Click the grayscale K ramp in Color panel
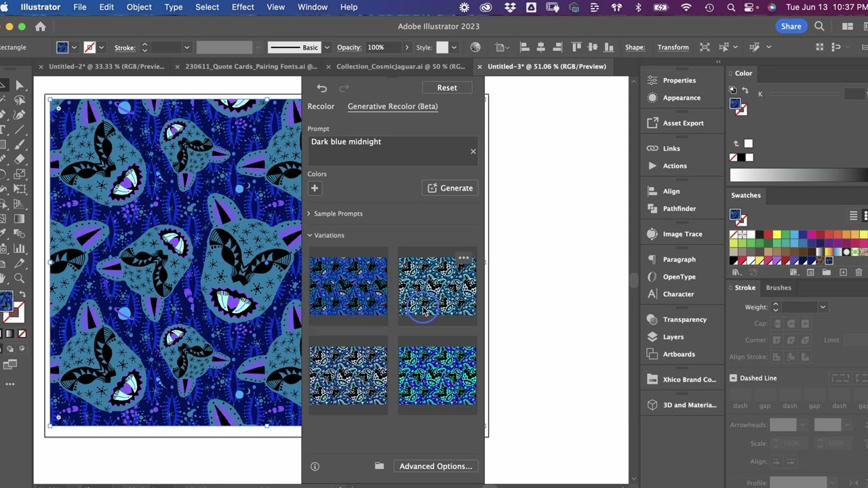Image resolution: width=868 pixels, height=488 pixels. [x=797, y=175]
